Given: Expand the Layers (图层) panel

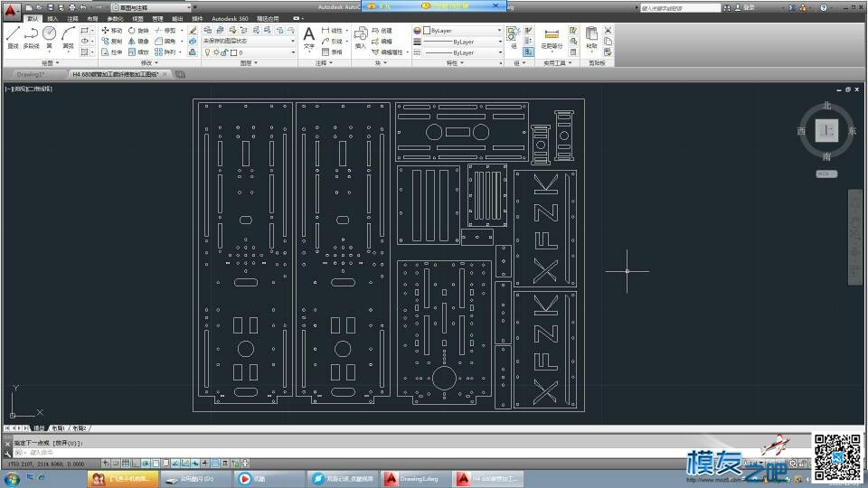Looking at the screenshot, I should click(250, 63).
